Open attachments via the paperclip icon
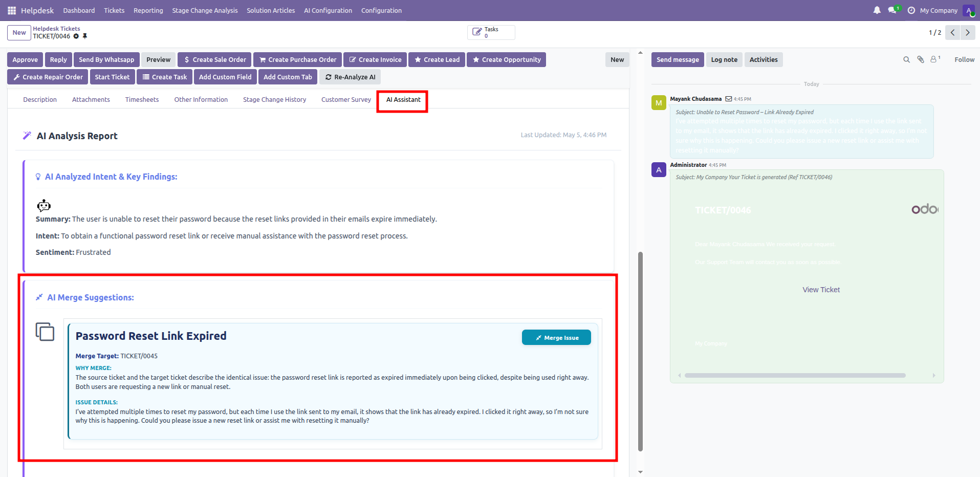 click(921, 59)
